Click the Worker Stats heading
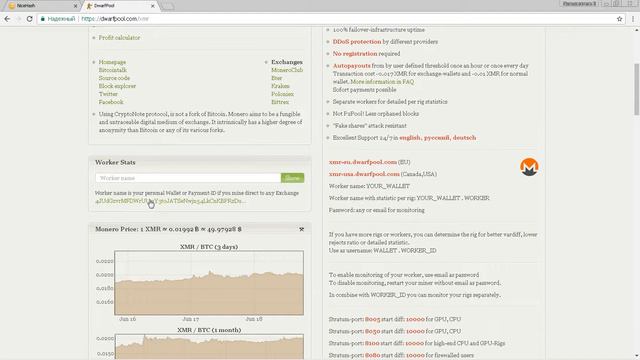The height and width of the screenshot is (360, 640). pyautogui.click(x=115, y=162)
